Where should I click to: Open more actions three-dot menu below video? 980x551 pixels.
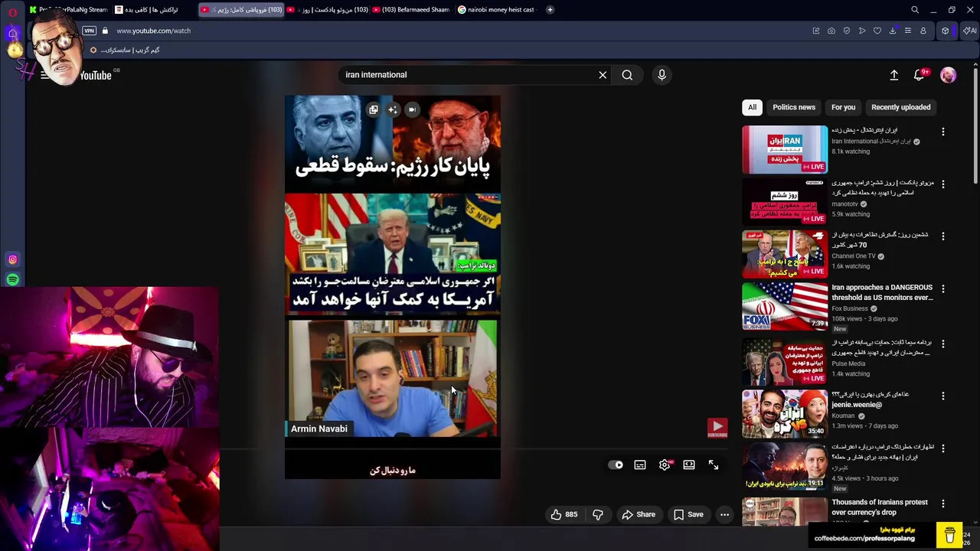[724, 514]
